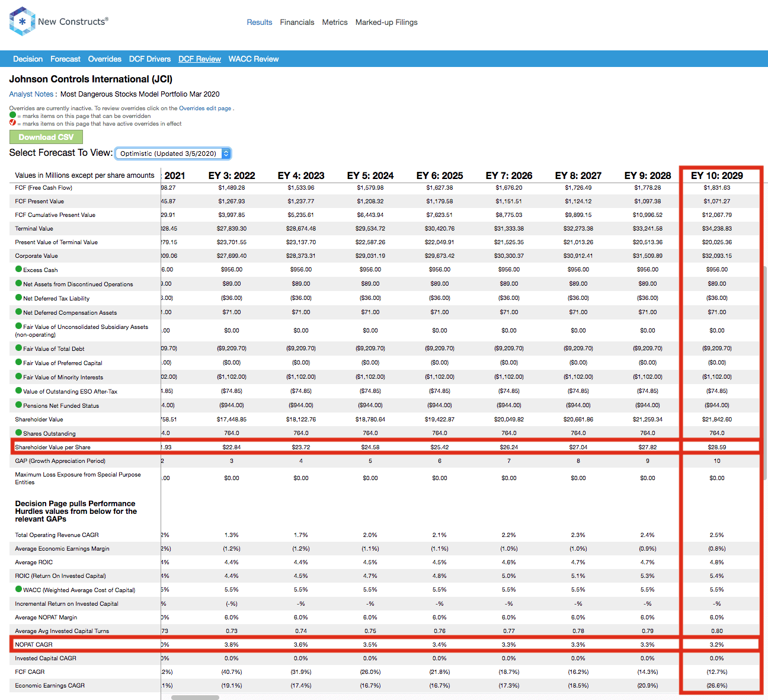
Task: Click Johnson Controls International (JCI) heading
Action: tap(91, 79)
